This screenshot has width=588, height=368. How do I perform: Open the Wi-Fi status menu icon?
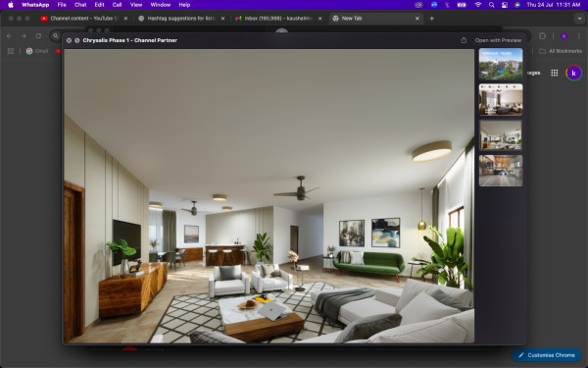(x=478, y=5)
